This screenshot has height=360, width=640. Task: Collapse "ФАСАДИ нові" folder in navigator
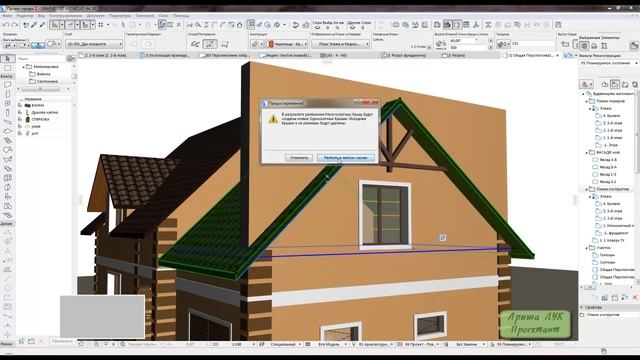pyautogui.click(x=587, y=152)
